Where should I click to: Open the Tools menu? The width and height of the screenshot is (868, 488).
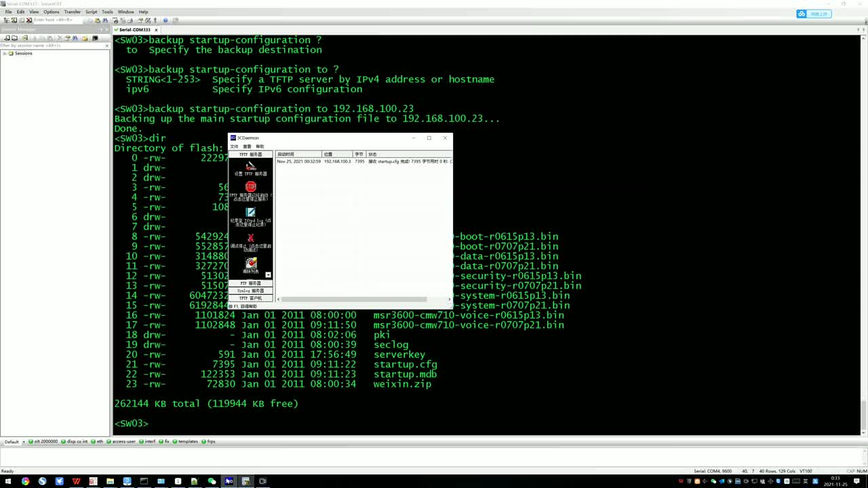(107, 12)
